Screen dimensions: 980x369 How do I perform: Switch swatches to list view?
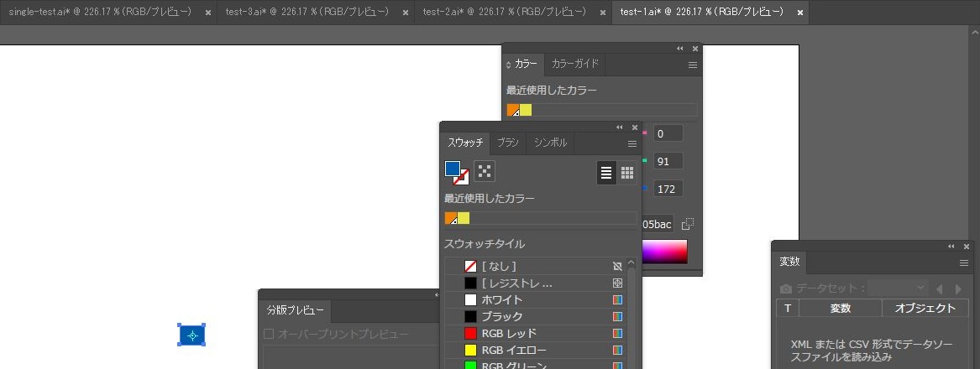tap(606, 174)
